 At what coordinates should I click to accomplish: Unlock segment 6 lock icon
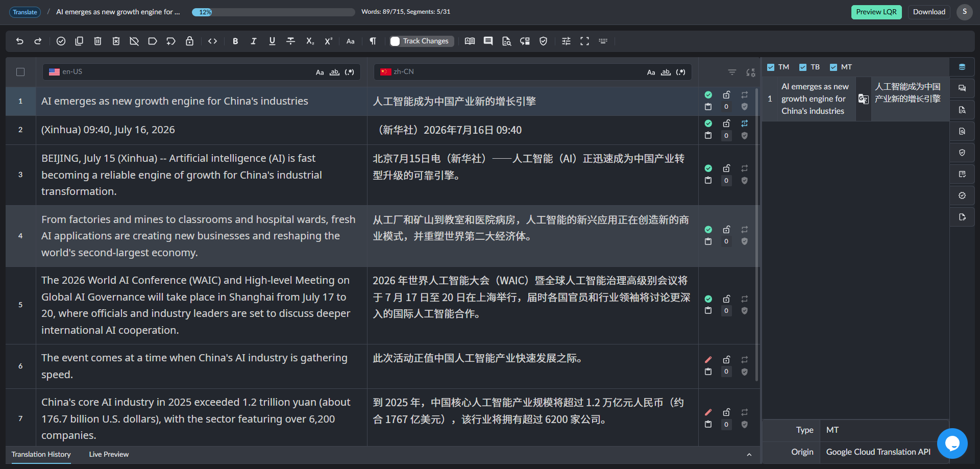pyautogui.click(x=726, y=360)
